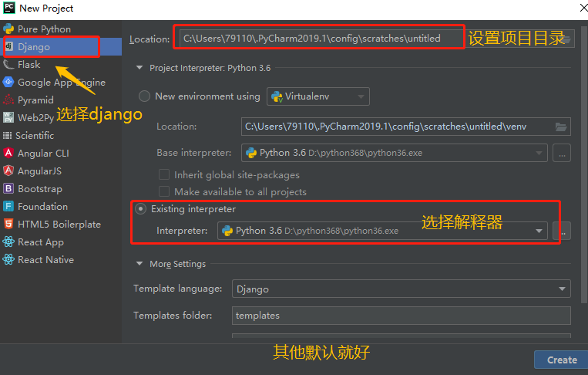Click Python icon in Base interpreter field
This screenshot has height=375, width=588.
tap(251, 153)
